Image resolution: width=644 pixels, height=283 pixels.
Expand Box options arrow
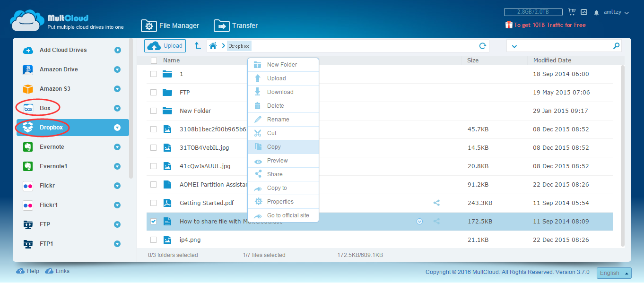coord(117,108)
